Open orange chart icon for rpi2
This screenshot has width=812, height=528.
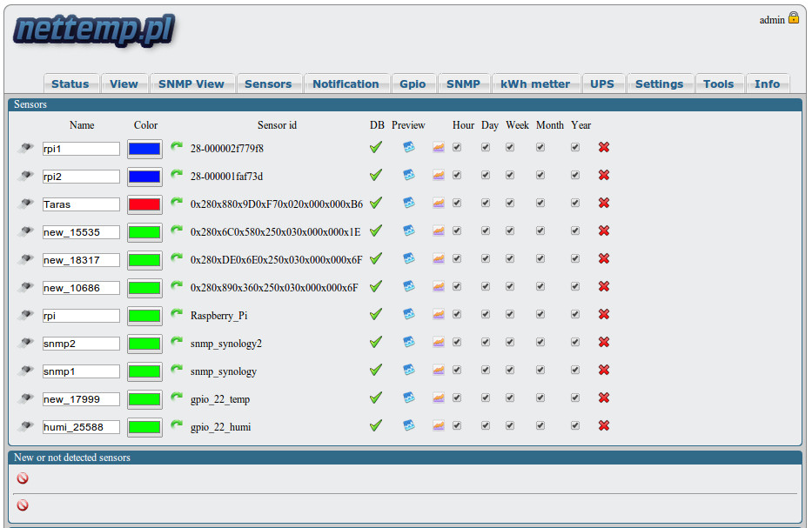pos(439,176)
